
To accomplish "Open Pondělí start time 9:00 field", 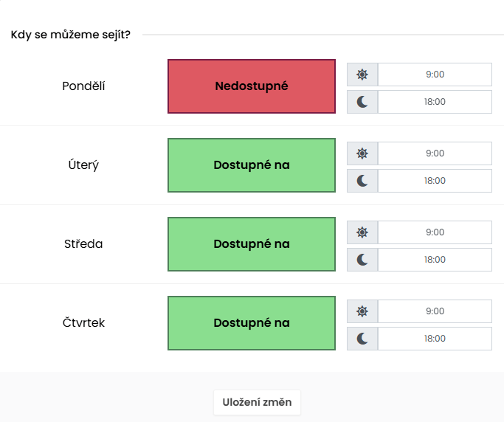I will 435,75.
